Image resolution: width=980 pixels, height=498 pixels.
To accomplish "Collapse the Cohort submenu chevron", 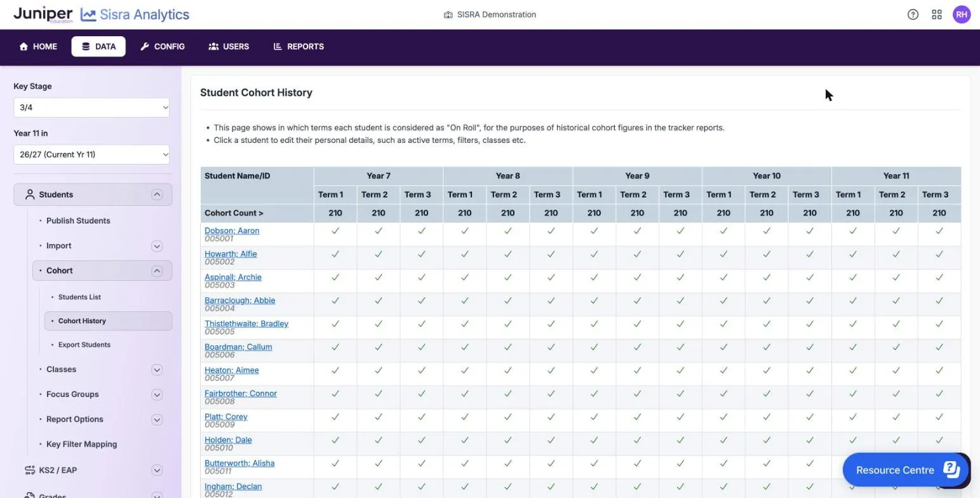I will pyautogui.click(x=157, y=271).
